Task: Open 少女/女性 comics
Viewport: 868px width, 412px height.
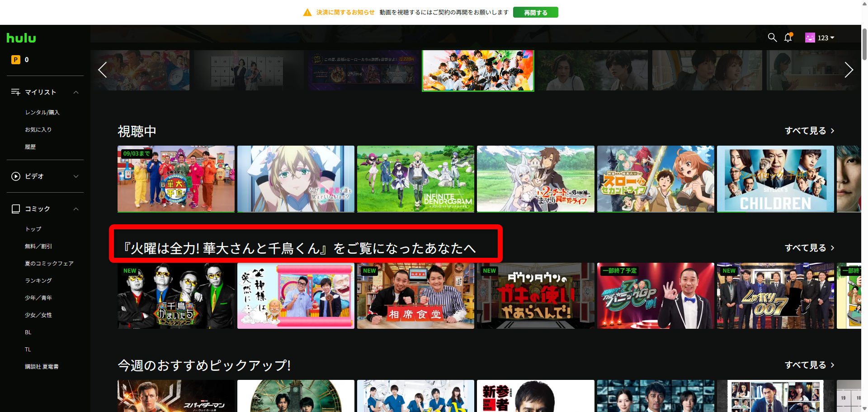Action: 38,315
